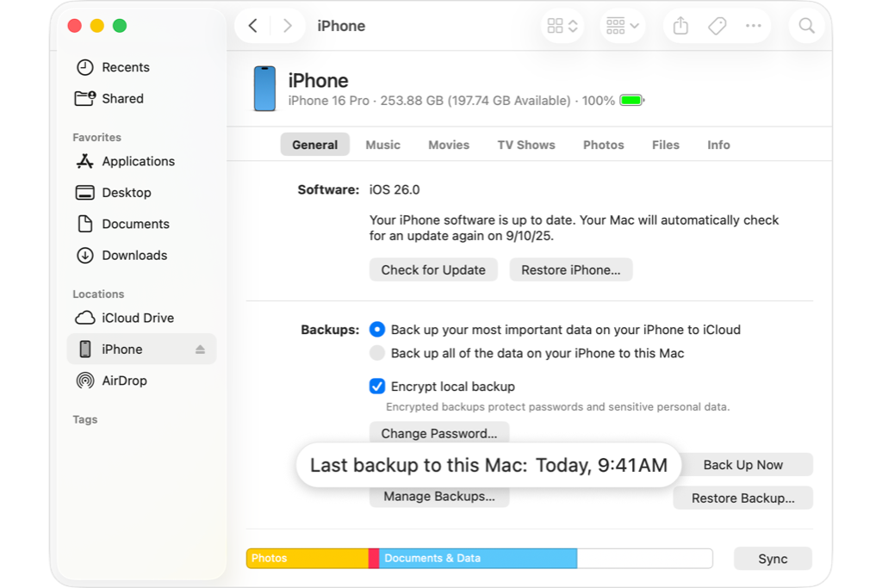Open the icon view switcher dropdown
882x588 pixels.
[x=562, y=26]
